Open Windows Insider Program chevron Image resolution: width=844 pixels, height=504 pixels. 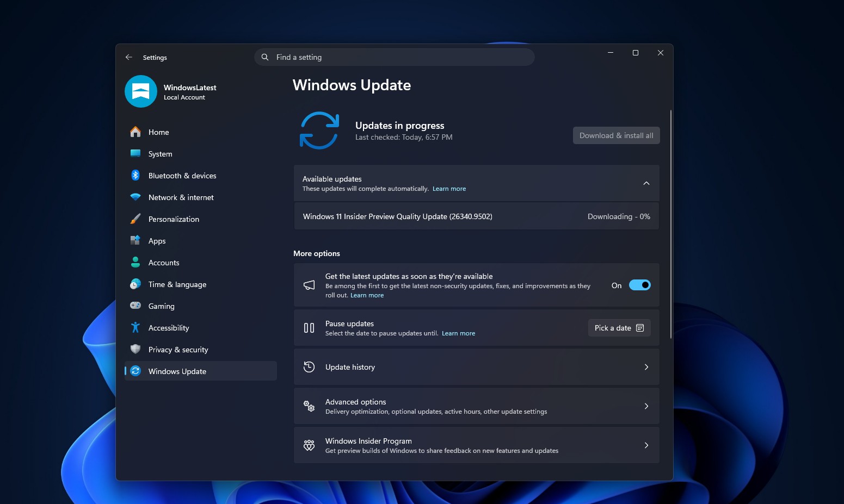(646, 445)
